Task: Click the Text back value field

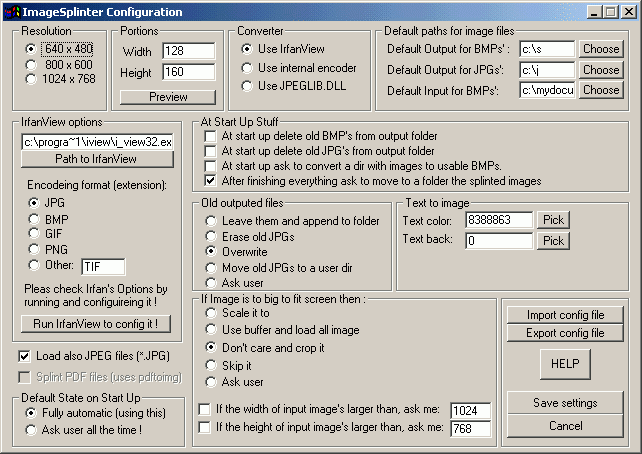Action: tap(498, 241)
